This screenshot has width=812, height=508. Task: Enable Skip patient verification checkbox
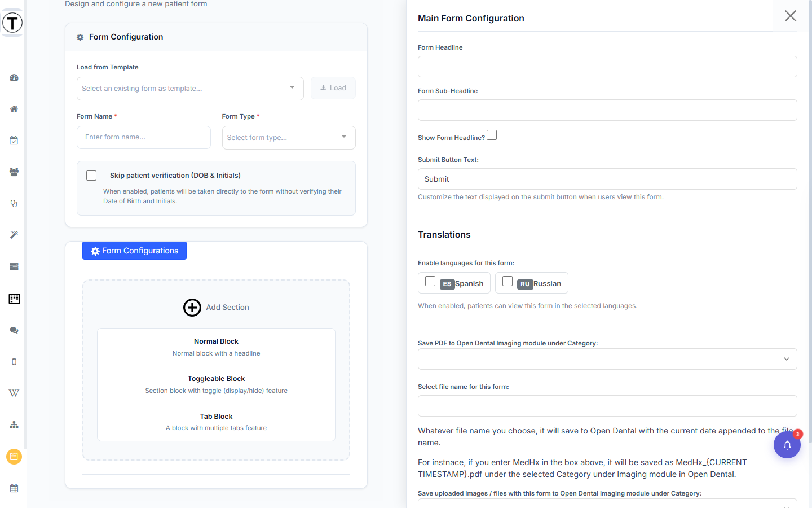click(x=91, y=176)
